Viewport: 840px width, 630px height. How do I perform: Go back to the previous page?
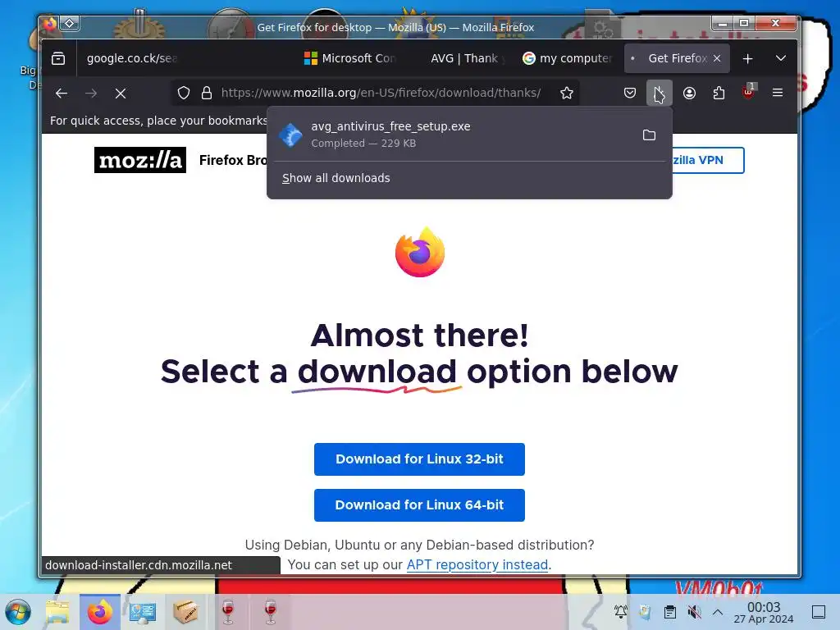pyautogui.click(x=62, y=94)
